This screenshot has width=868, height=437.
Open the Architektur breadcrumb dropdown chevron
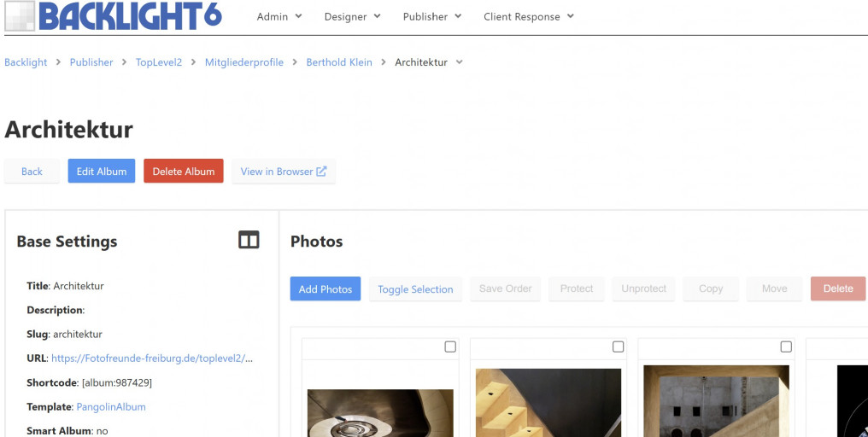pos(460,62)
